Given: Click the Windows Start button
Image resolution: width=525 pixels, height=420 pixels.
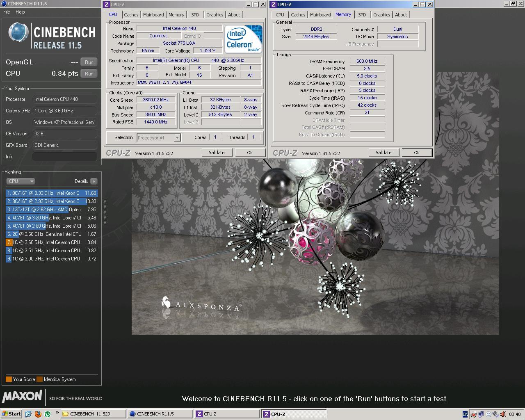Looking at the screenshot, I should 11,414.
